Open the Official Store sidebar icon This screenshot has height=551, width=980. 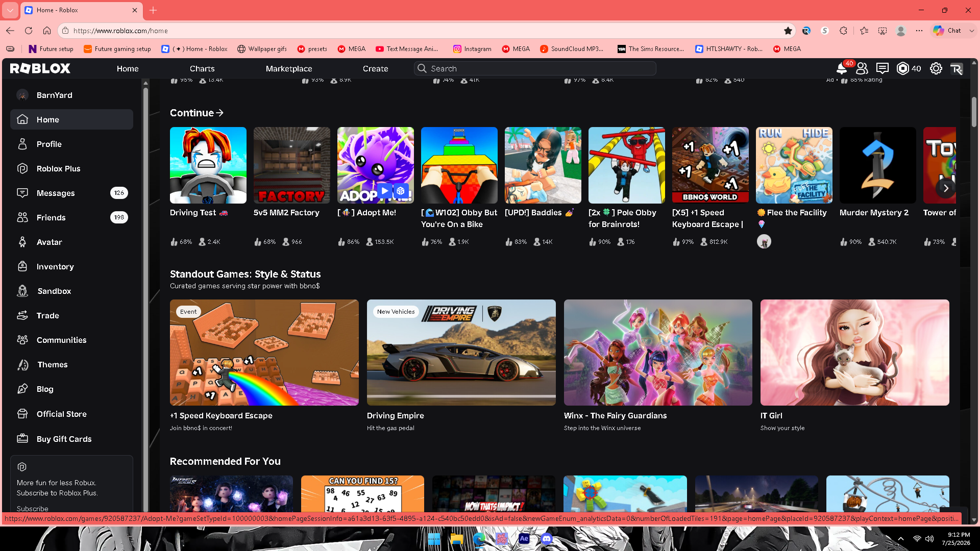coord(22,414)
